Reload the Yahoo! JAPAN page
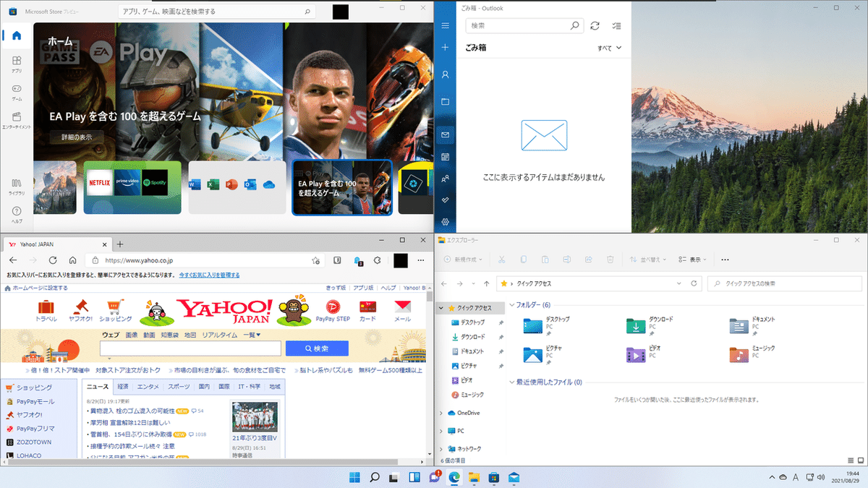Image resolution: width=868 pixels, height=488 pixels. (53, 260)
